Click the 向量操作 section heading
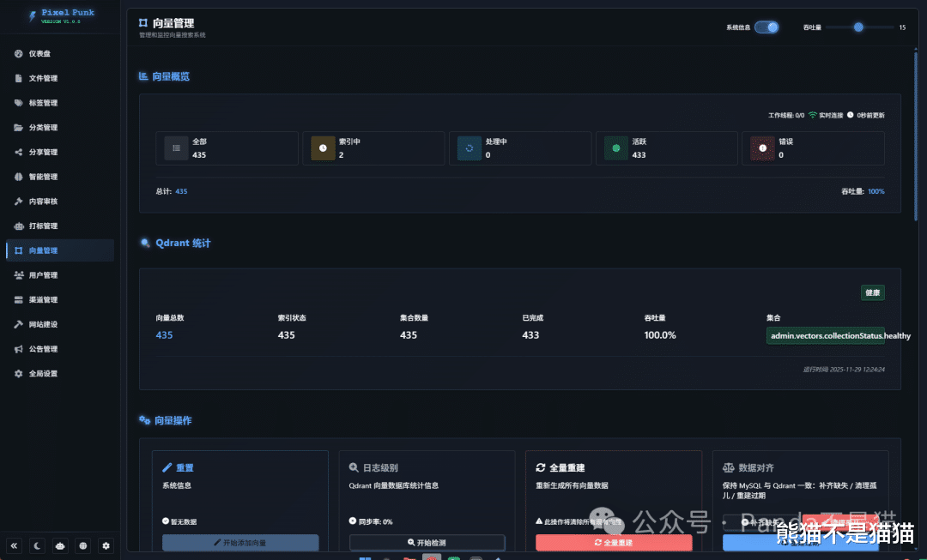 pyautogui.click(x=173, y=420)
